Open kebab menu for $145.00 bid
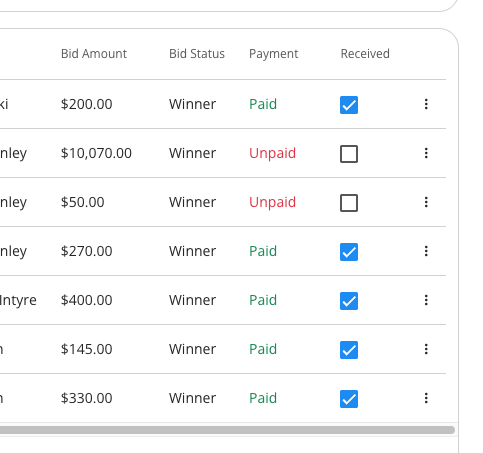This screenshot has height=453, width=483. pos(426,349)
